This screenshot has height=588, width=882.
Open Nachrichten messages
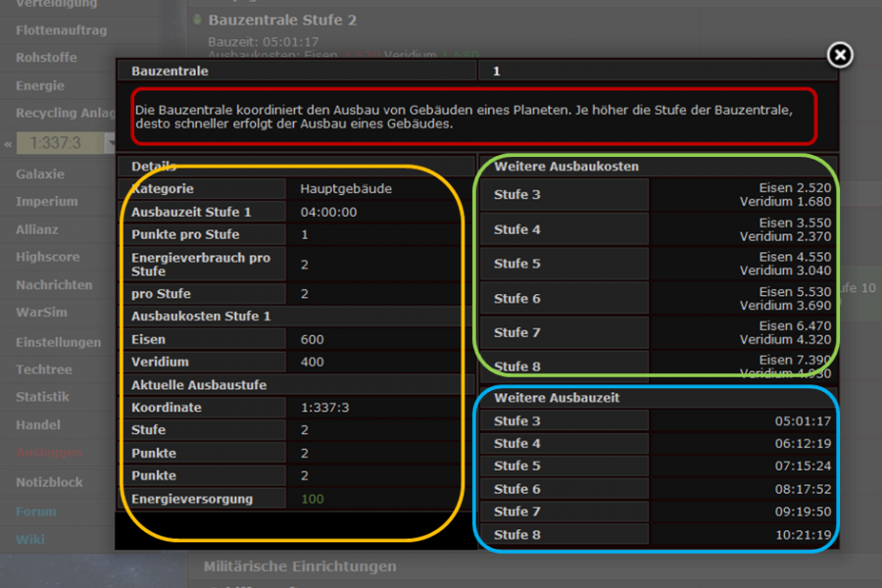point(54,284)
